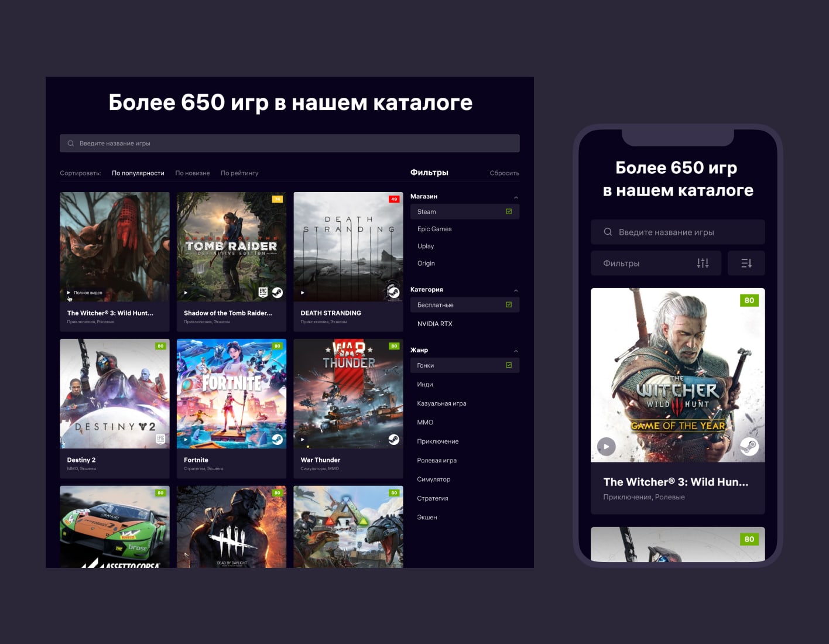Click the 80 badge on second mobile card

[x=749, y=539]
